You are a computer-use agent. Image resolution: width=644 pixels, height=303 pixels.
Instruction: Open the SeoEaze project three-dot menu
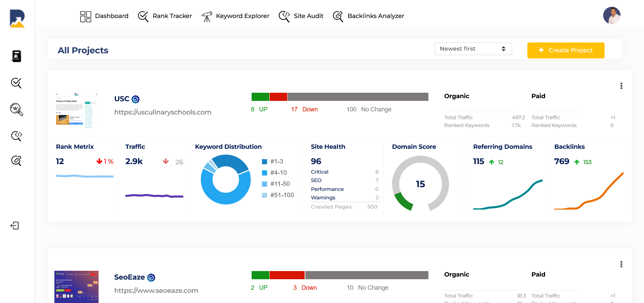(621, 264)
